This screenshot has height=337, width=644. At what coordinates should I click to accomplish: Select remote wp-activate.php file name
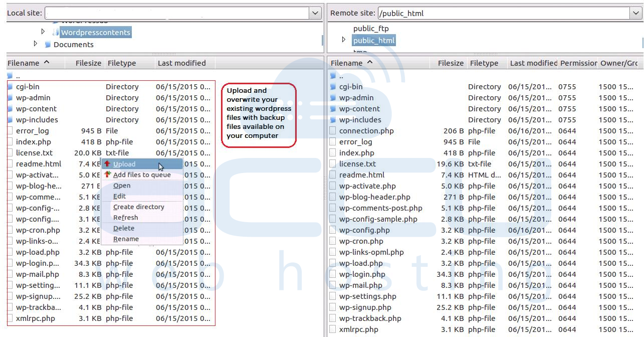[367, 186]
